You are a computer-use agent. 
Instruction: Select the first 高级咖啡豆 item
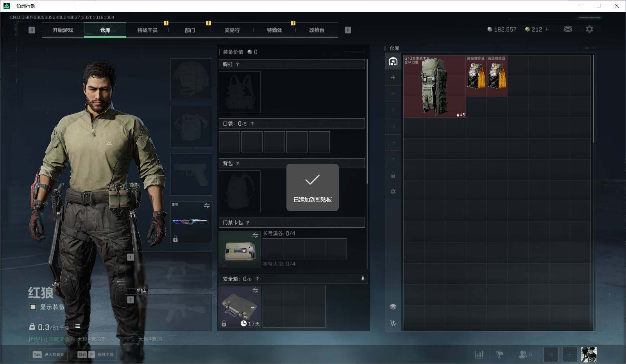click(x=476, y=76)
